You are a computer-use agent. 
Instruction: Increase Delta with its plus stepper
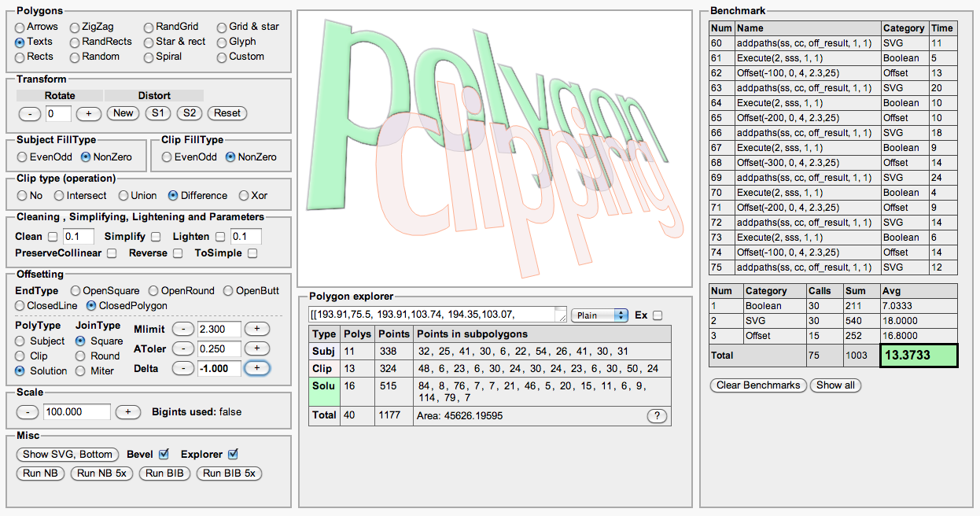click(x=257, y=367)
